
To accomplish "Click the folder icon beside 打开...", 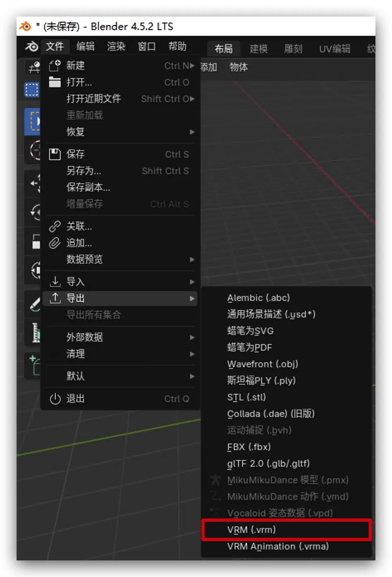I will pyautogui.click(x=55, y=82).
